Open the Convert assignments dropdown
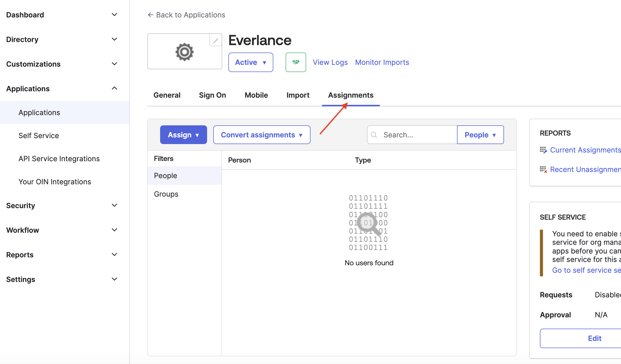This screenshot has width=621, height=364. pos(261,135)
